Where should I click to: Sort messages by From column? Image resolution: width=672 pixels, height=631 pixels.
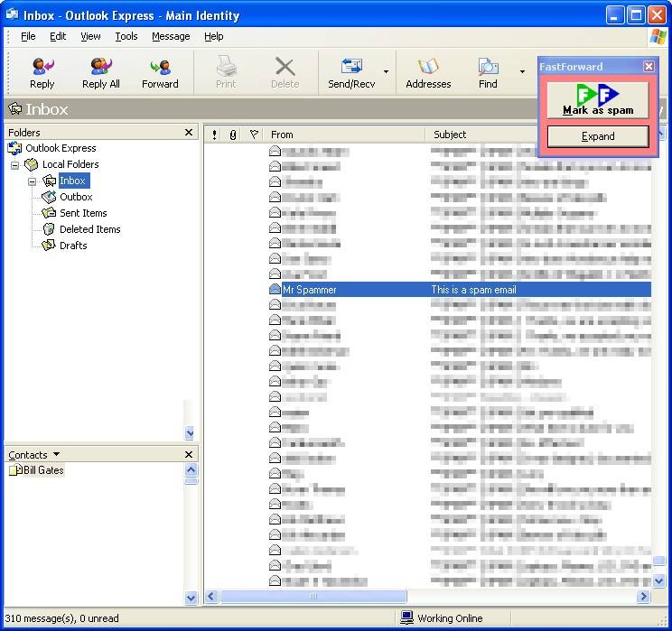point(344,135)
